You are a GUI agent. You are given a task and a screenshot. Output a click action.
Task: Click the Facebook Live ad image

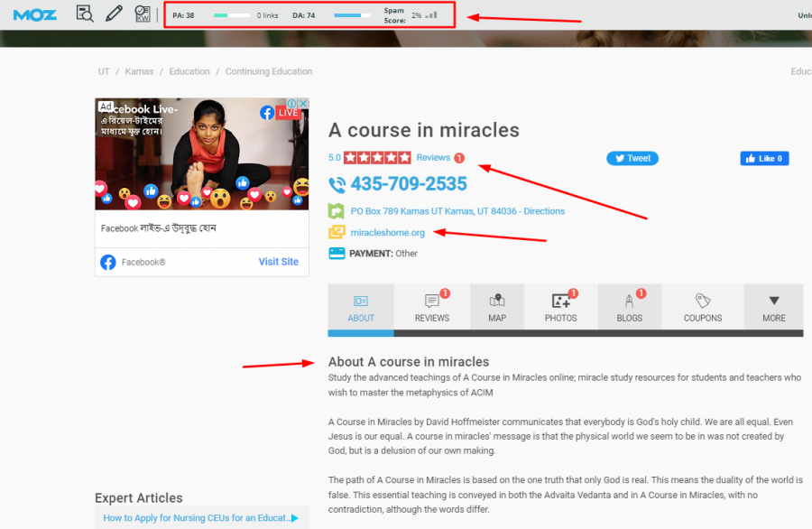point(201,153)
